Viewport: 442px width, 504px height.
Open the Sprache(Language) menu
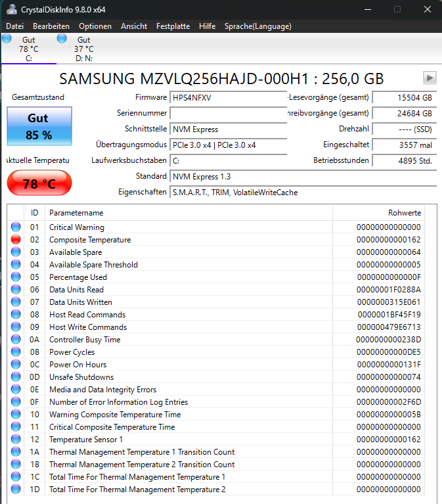click(x=258, y=26)
